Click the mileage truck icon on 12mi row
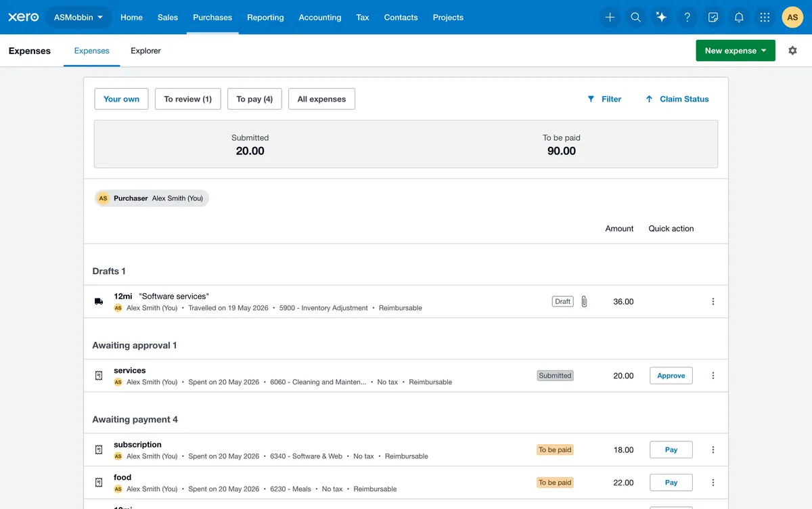Screen dimensions: 812x509 pyautogui.click(x=99, y=302)
